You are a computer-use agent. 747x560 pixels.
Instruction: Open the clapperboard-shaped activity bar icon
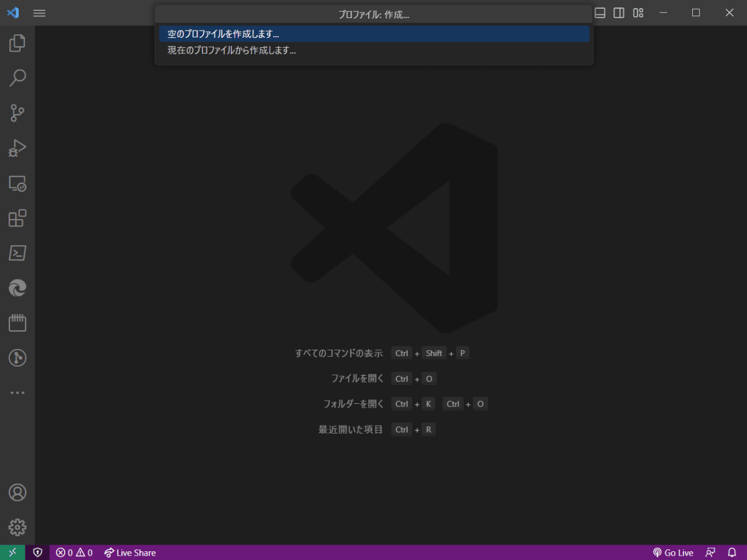[17, 323]
